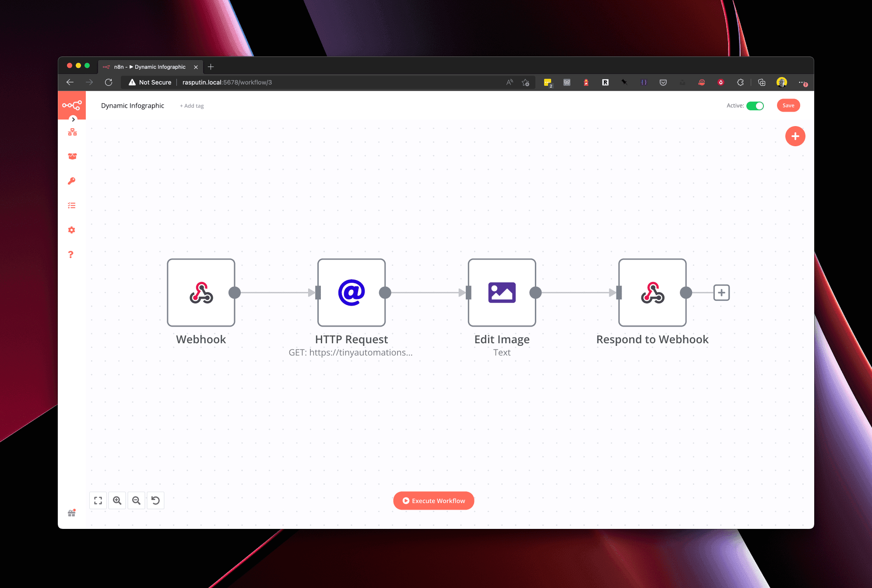872x588 pixels.
Task: Click the Webhook node icon
Action: (x=201, y=292)
